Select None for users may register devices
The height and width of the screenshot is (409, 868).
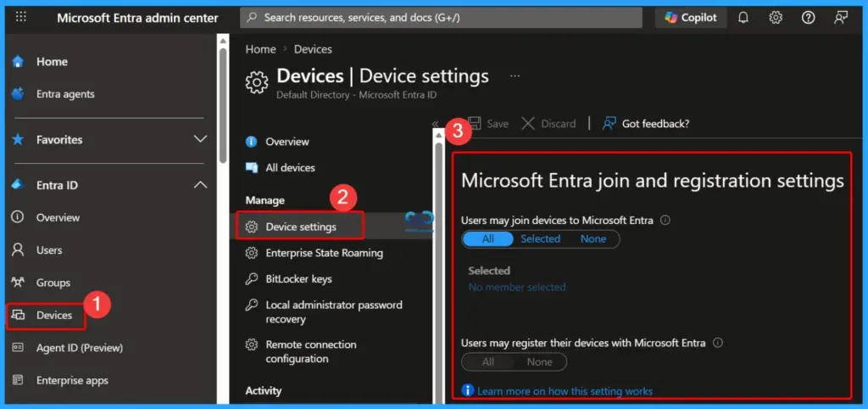tap(540, 361)
